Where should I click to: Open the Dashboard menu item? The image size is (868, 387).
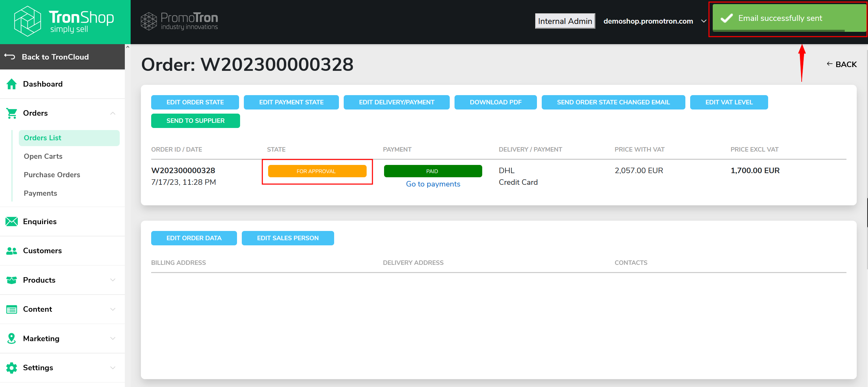62,84
